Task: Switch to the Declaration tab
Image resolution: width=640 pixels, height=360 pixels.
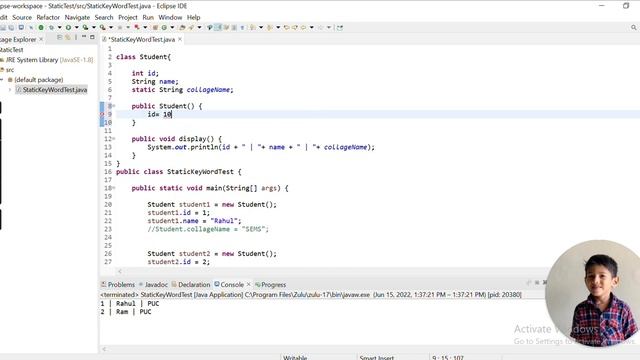Action: pos(191,284)
